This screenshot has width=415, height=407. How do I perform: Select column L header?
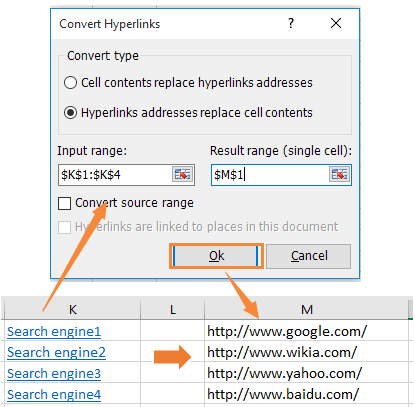[x=172, y=310]
